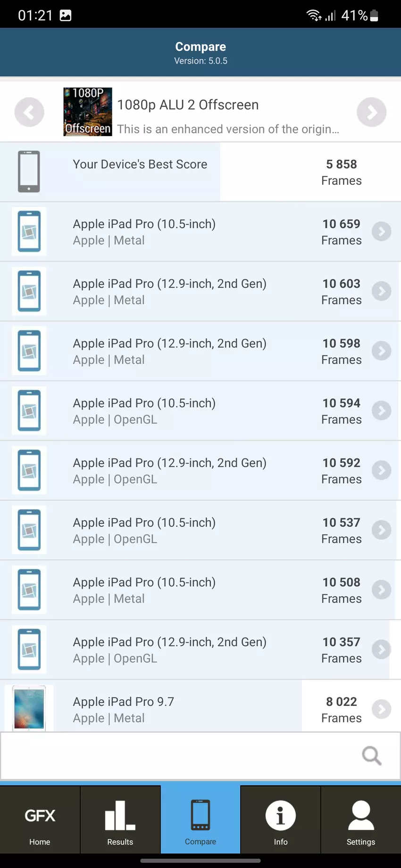
Task: Expand details for 10 603 Frames entry
Action: 381,291
